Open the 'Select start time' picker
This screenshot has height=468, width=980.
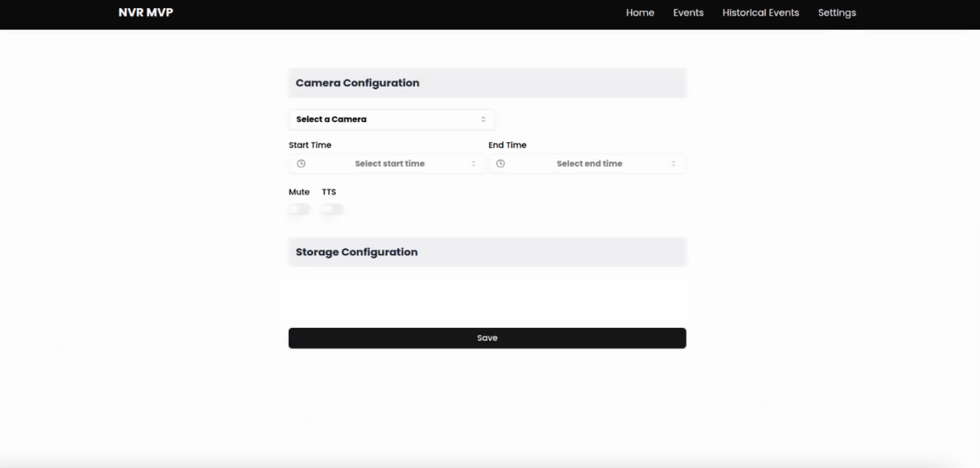point(389,164)
